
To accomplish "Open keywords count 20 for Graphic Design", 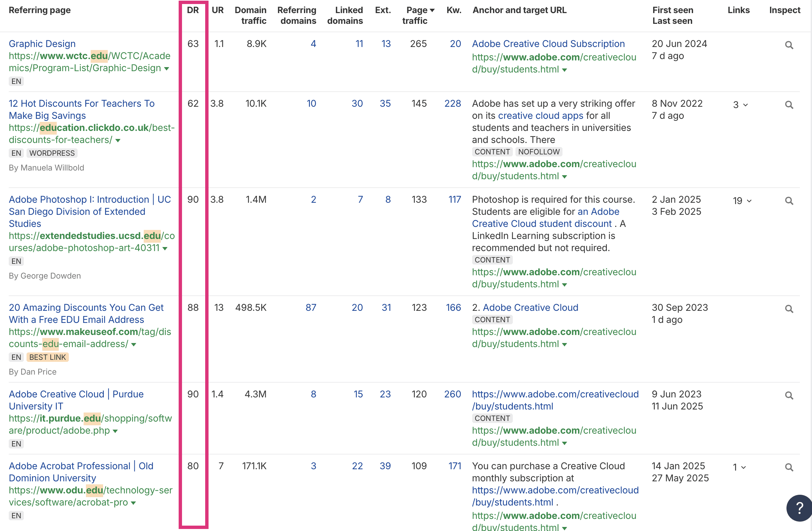I will pos(455,44).
